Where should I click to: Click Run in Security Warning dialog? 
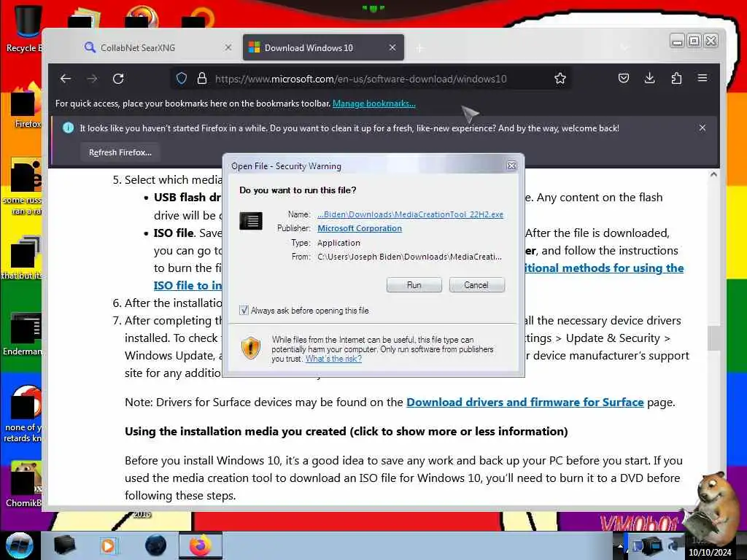click(x=414, y=285)
